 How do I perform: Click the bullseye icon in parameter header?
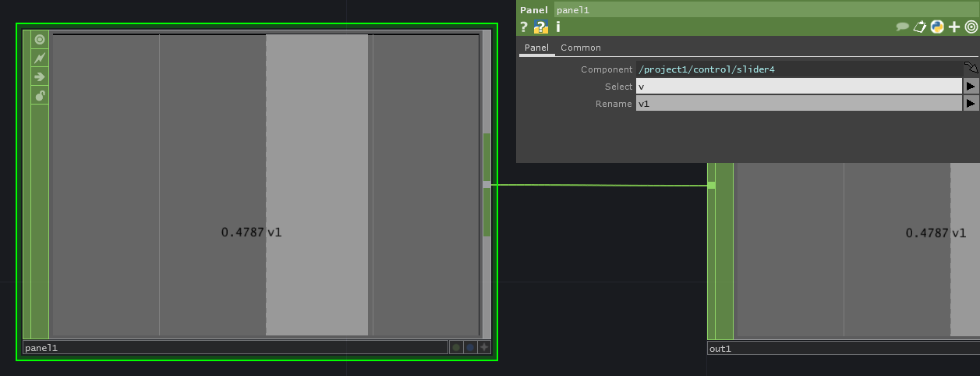point(971,27)
